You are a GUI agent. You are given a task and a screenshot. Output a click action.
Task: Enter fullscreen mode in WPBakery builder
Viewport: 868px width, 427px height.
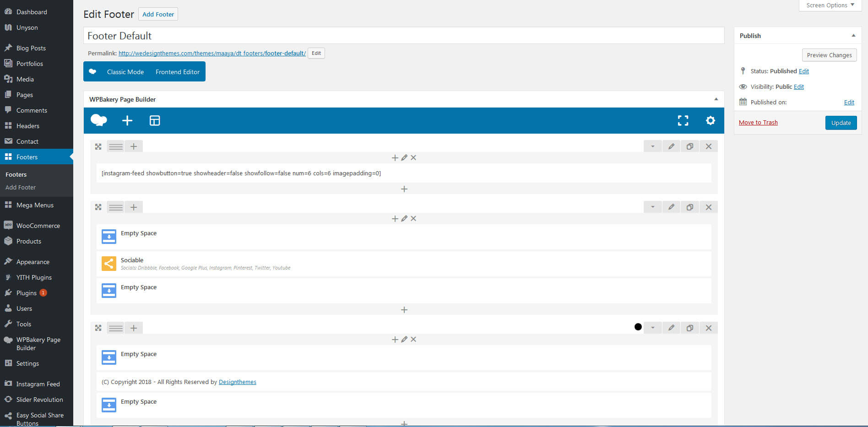point(683,120)
